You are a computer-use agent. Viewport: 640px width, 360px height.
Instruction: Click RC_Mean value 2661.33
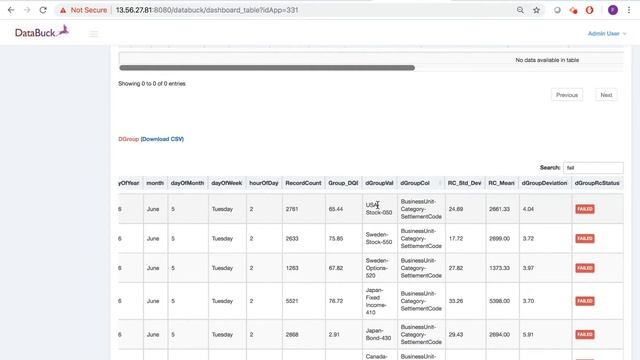click(x=499, y=209)
